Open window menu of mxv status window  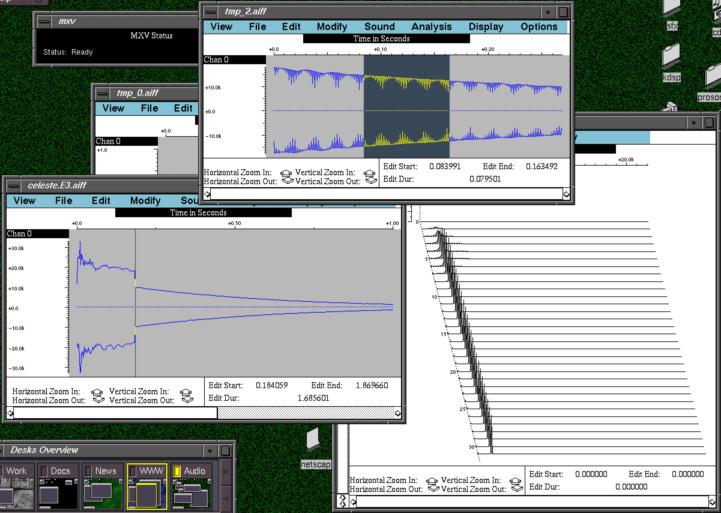[x=43, y=20]
